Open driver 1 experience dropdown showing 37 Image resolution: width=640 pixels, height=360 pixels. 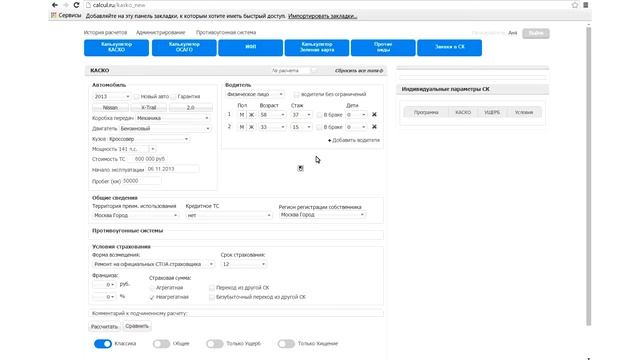[301, 115]
